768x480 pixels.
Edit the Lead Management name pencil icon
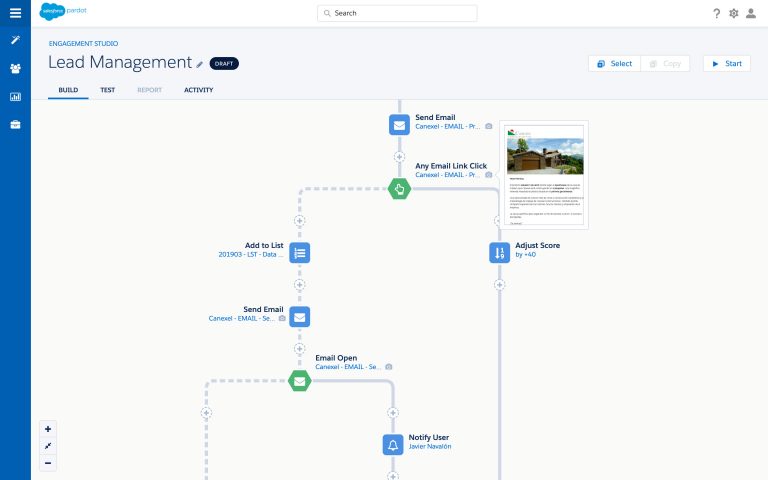click(200, 64)
